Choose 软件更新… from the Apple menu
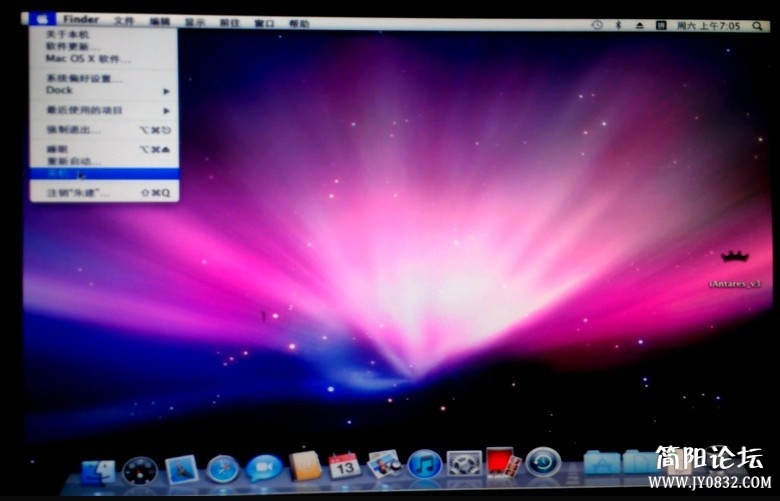The image size is (780, 501). [103, 46]
